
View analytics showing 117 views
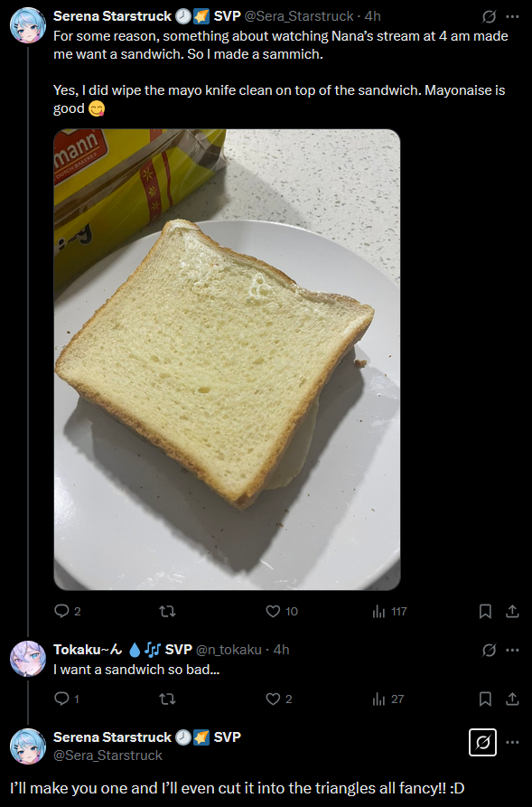[x=389, y=611]
